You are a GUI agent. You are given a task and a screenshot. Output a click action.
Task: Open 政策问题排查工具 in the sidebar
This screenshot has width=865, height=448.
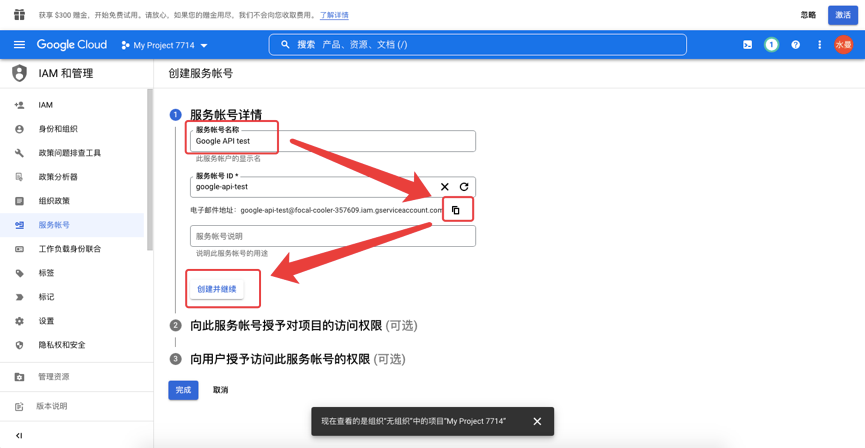point(70,153)
